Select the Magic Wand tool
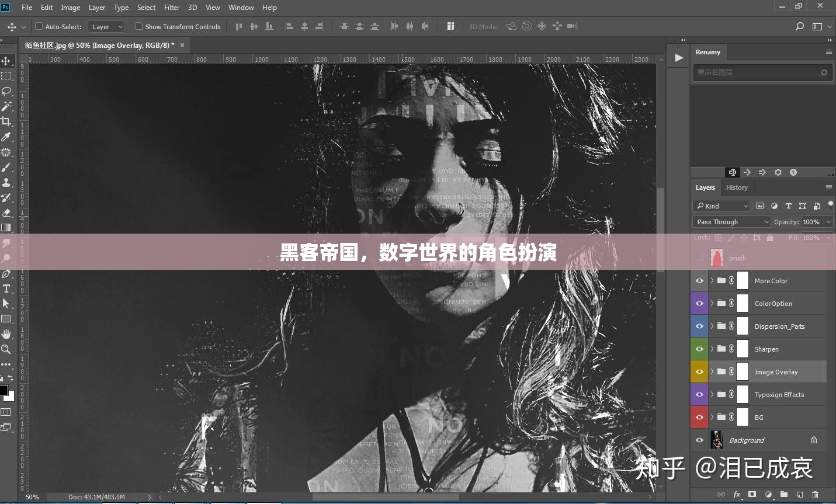 tap(6, 106)
